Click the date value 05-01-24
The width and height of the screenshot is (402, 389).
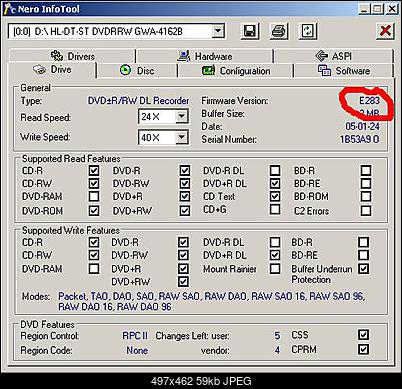362,126
